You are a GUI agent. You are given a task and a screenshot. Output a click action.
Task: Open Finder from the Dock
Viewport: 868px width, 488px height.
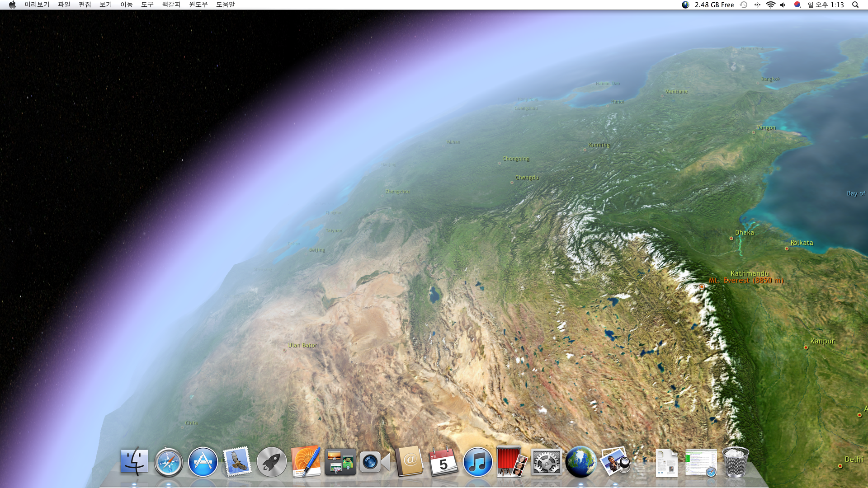click(x=134, y=462)
